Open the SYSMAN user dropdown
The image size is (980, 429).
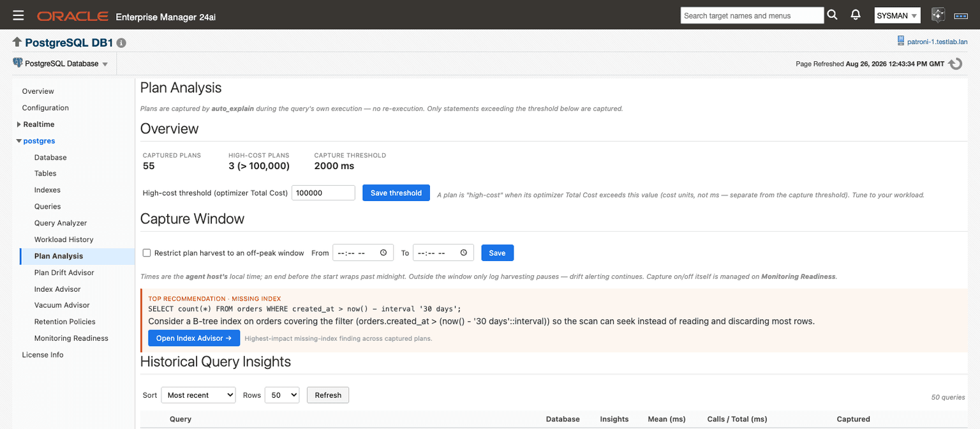(x=897, y=15)
